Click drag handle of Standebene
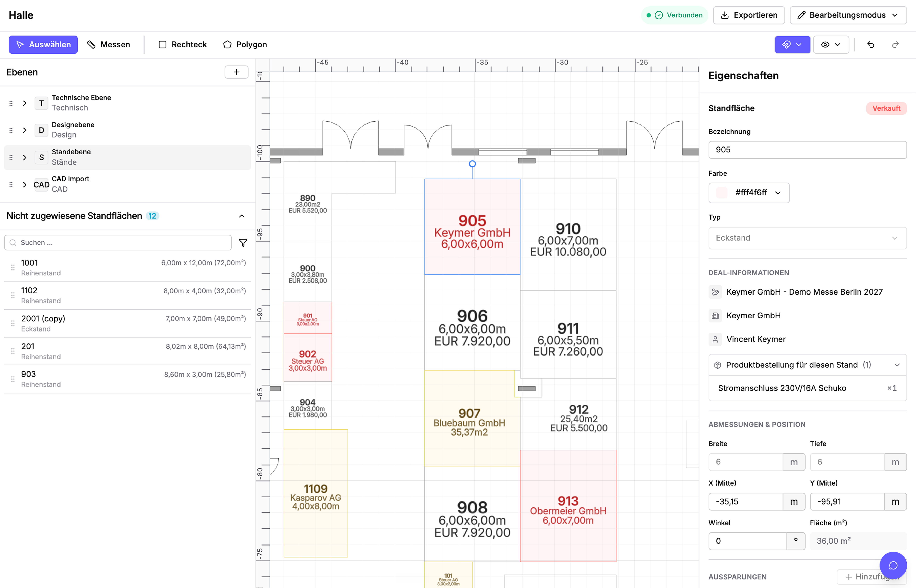This screenshot has height=588, width=916. click(11, 157)
